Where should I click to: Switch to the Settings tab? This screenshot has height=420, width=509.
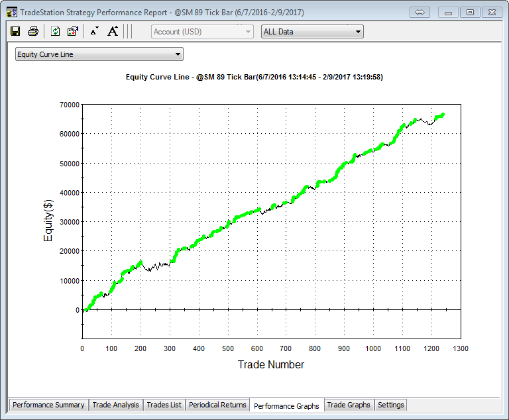pos(390,405)
